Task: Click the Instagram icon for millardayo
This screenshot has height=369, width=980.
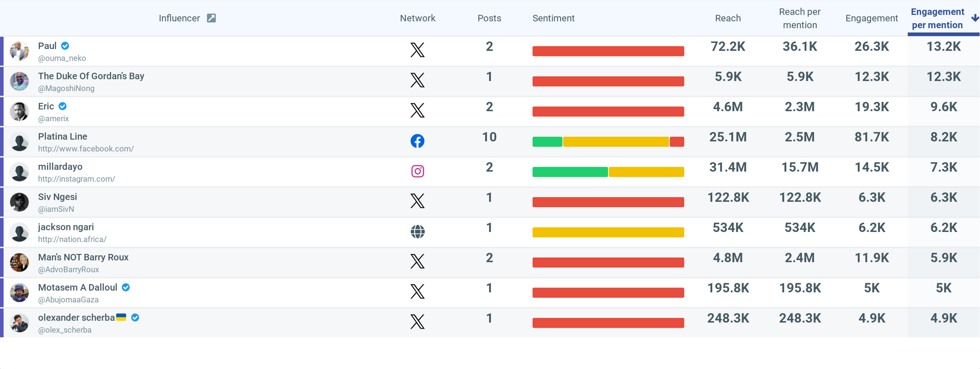Action: click(x=417, y=171)
